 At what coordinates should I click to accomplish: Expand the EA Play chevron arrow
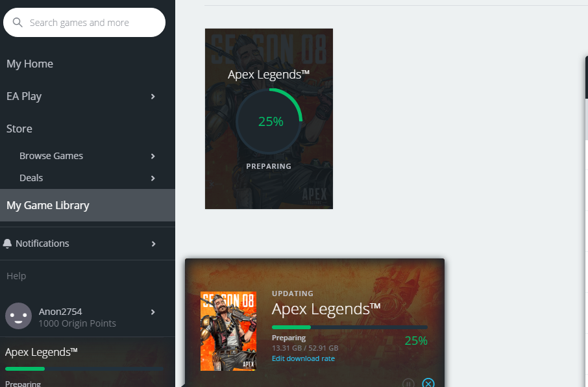[153, 97]
